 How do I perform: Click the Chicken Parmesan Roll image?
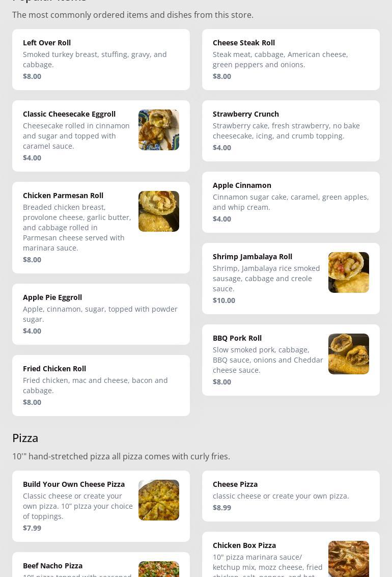click(159, 211)
